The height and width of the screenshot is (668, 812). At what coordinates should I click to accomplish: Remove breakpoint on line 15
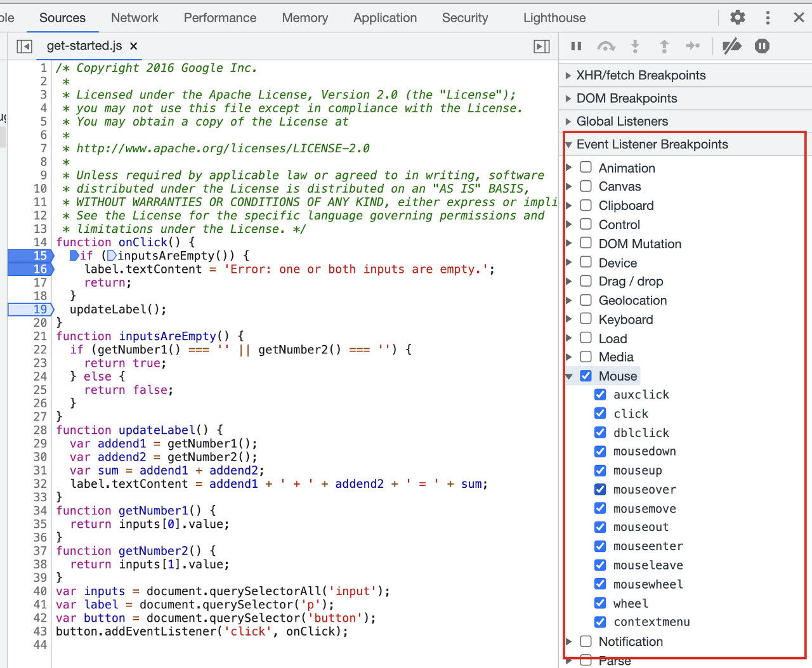coord(30,256)
